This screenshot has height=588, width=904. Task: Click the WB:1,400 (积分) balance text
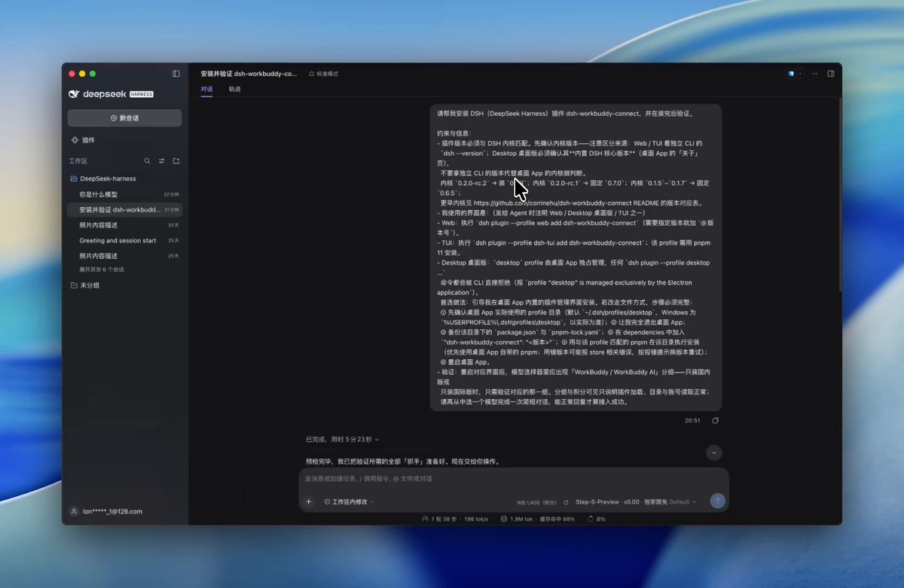[537, 502]
